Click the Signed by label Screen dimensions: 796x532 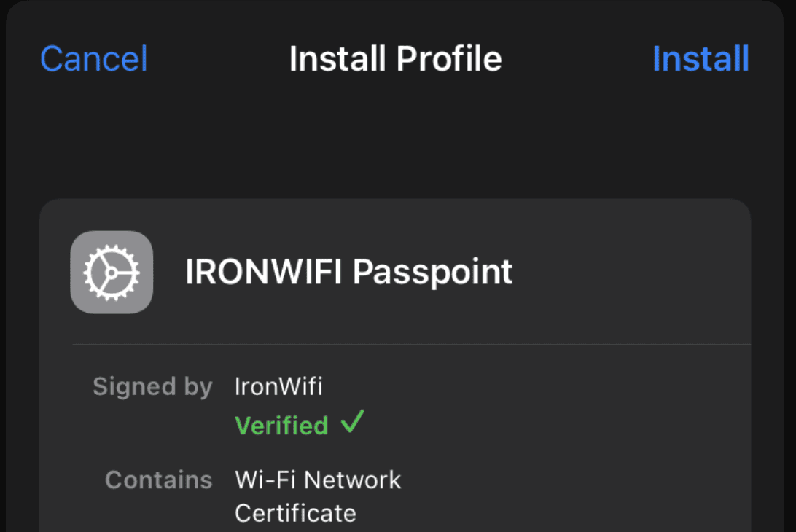click(152, 387)
